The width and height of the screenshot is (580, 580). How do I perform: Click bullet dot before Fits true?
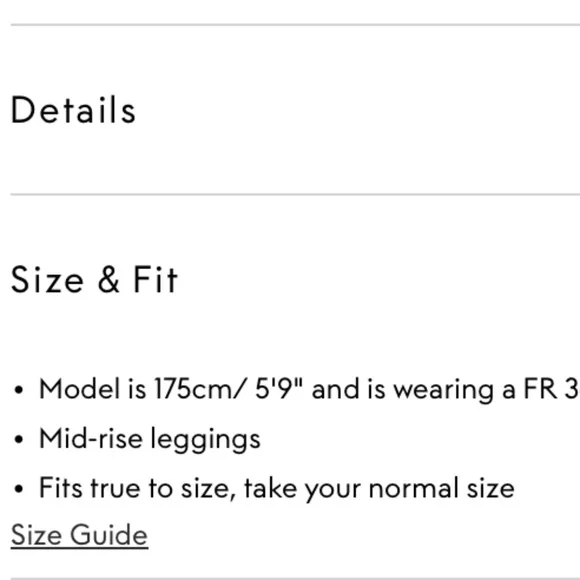tap(18, 489)
